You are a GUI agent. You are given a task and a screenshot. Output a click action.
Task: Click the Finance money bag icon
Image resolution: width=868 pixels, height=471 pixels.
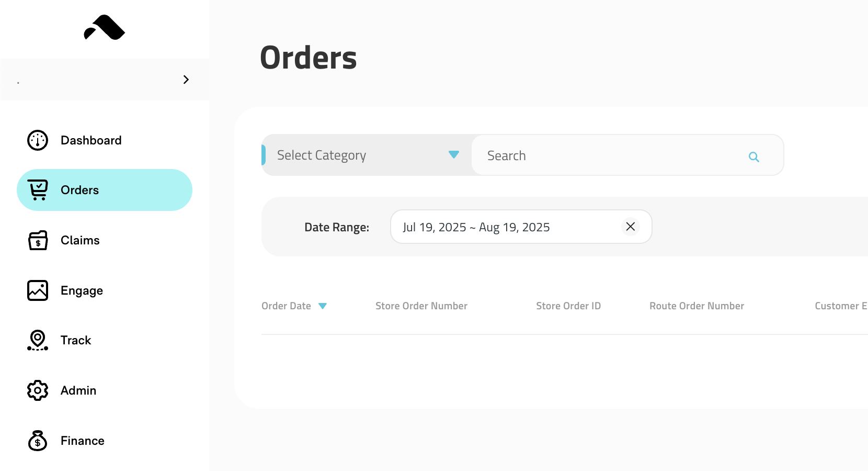(37, 440)
